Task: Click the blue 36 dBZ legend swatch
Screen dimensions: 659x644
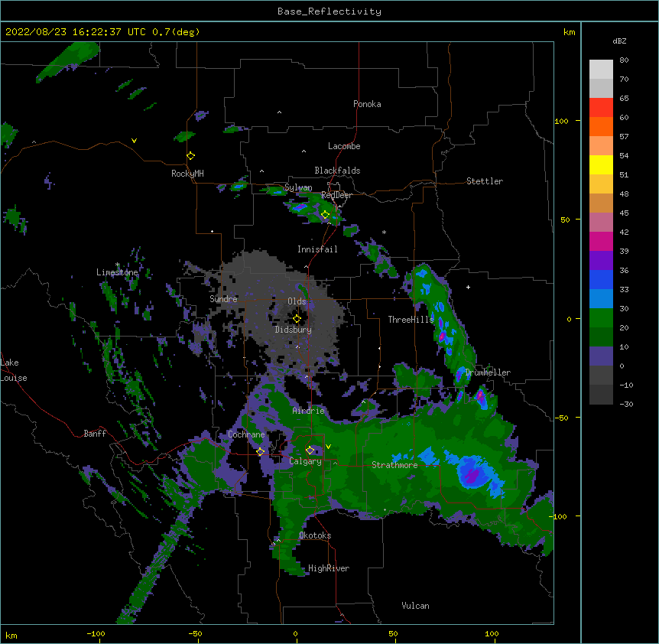Action: [601, 279]
